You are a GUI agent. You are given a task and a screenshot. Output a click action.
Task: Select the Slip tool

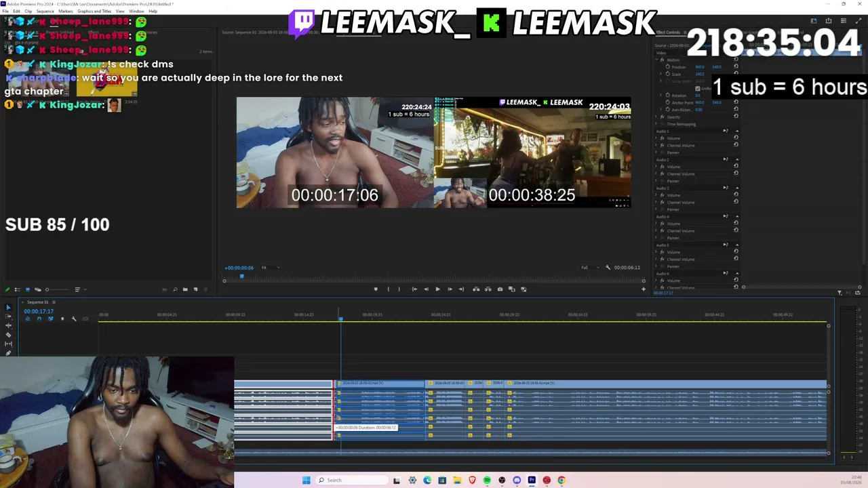9,344
